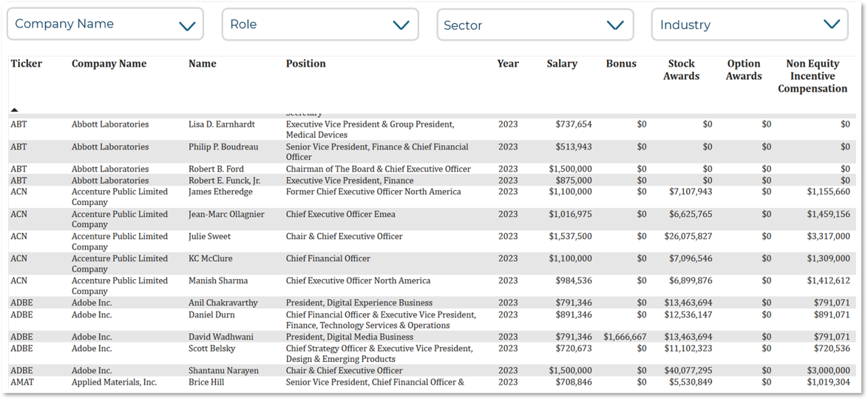Click the Year column header
The width and height of the screenshot is (868, 399).
(508, 64)
